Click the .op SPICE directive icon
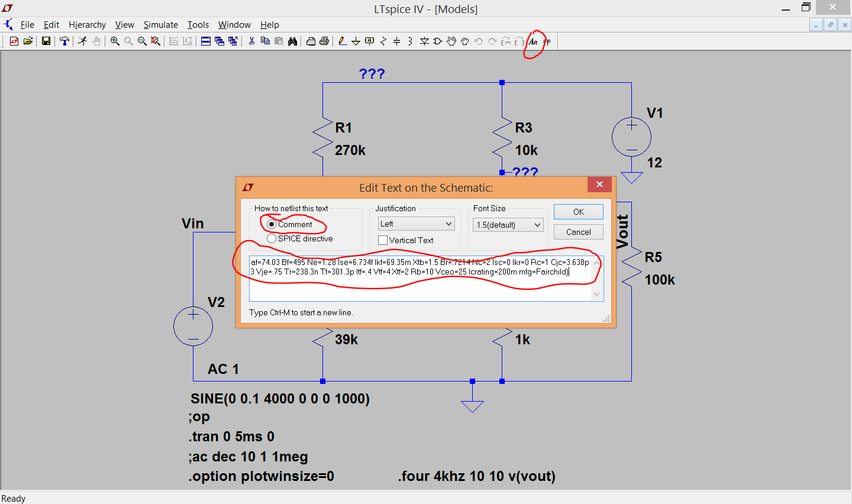The height and width of the screenshot is (504, 852). click(x=547, y=41)
